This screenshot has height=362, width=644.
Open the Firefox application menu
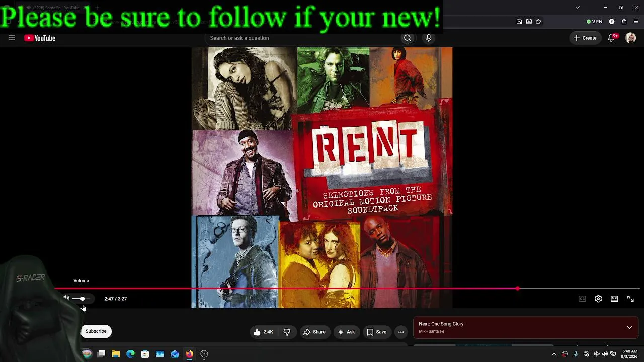[636, 22]
